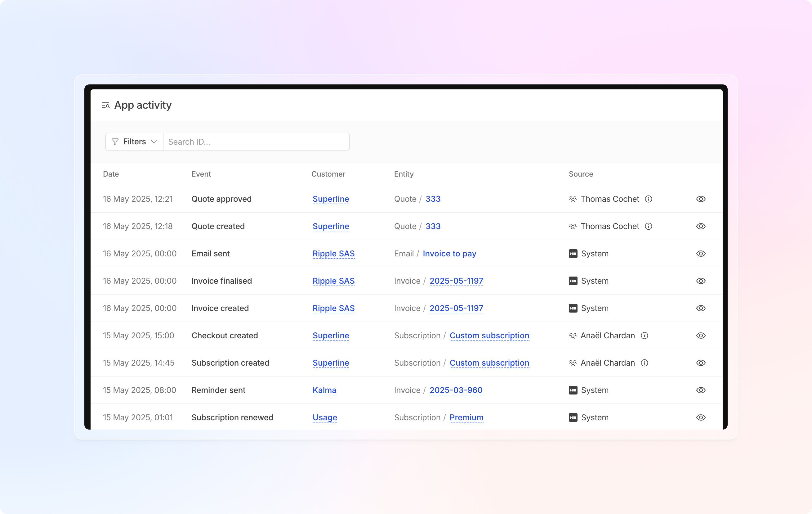Image resolution: width=812 pixels, height=514 pixels.
Task: Click the Entity column header
Action: tap(404, 174)
